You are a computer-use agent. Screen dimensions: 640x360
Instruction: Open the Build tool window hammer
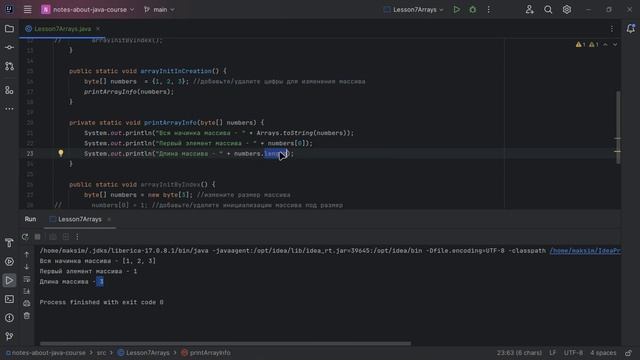click(9, 243)
